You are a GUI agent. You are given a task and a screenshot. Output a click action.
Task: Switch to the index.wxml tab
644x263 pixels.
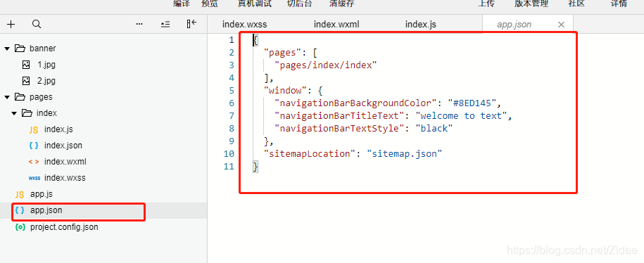click(336, 24)
